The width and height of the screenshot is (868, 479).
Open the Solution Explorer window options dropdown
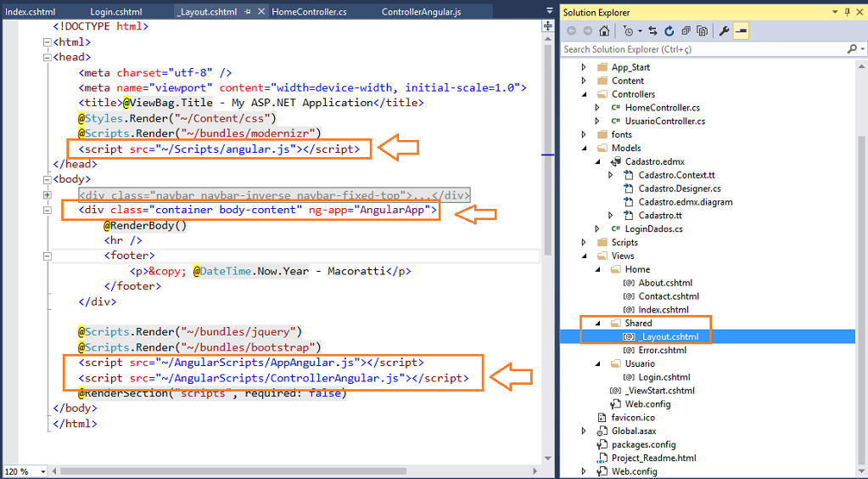pyautogui.click(x=835, y=12)
